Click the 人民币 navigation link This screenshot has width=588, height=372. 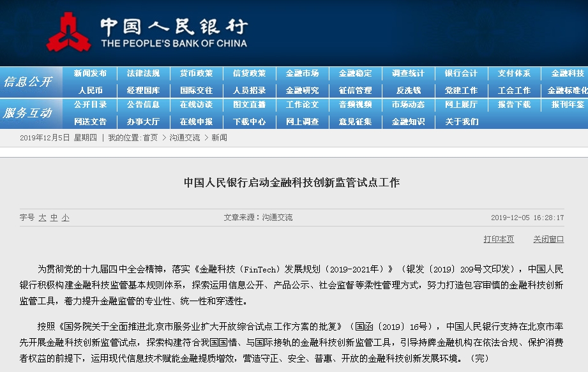tap(90, 91)
